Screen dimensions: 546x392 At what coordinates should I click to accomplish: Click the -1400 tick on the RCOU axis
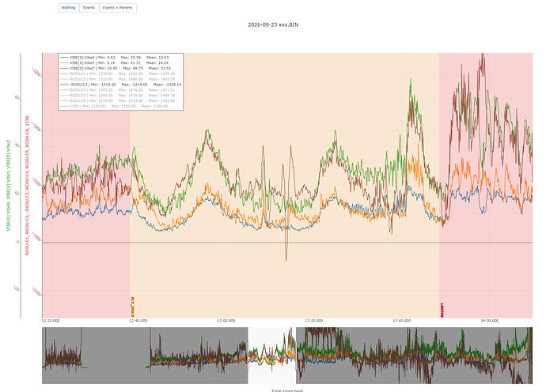click(x=36, y=237)
